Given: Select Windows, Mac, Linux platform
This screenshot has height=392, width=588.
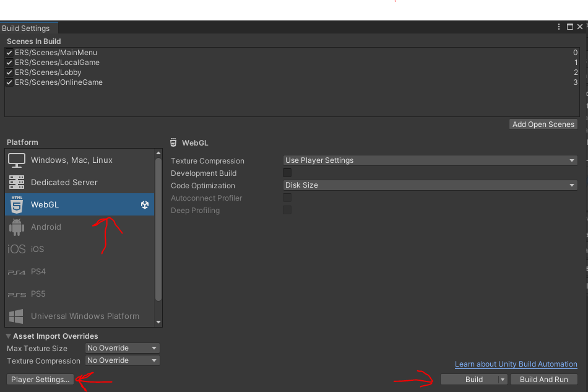Looking at the screenshot, I should click(x=79, y=160).
